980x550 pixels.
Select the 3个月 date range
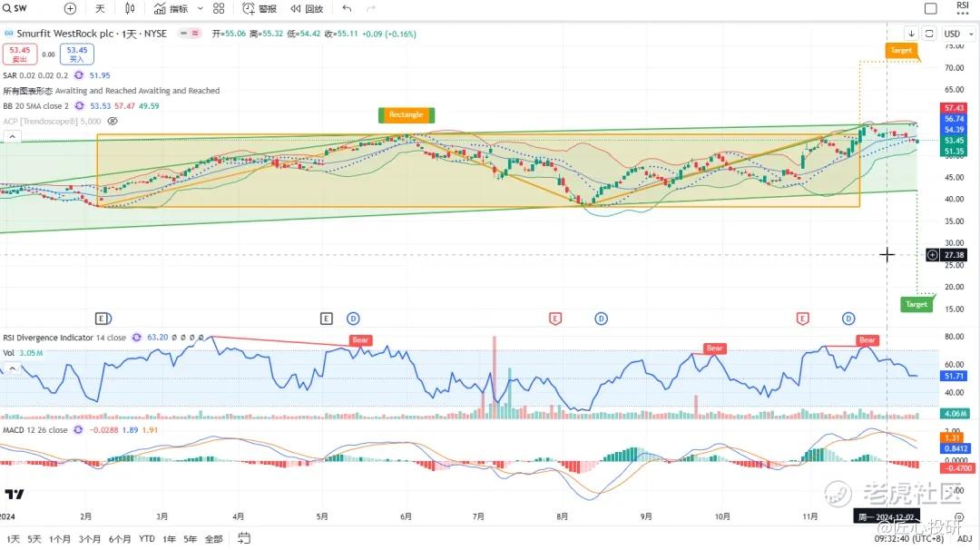[x=89, y=539]
